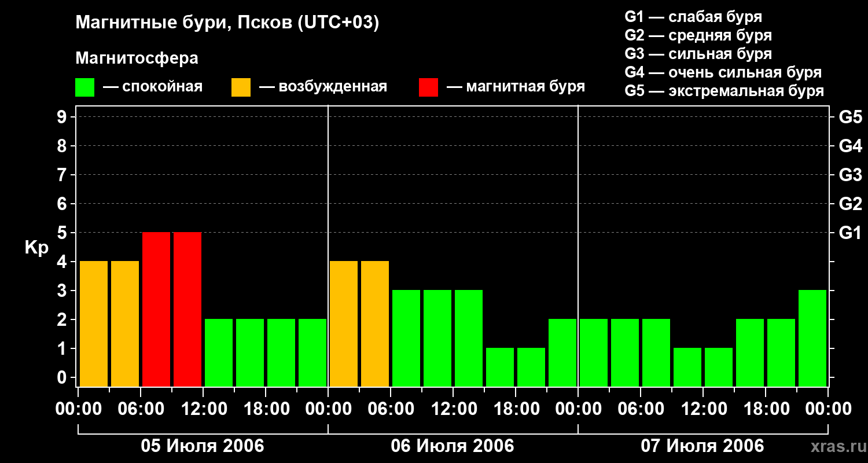868x463 pixels.
Task: Click the green Kp 2 bar at 21–24 on 06 Июля
Action: (x=562, y=353)
